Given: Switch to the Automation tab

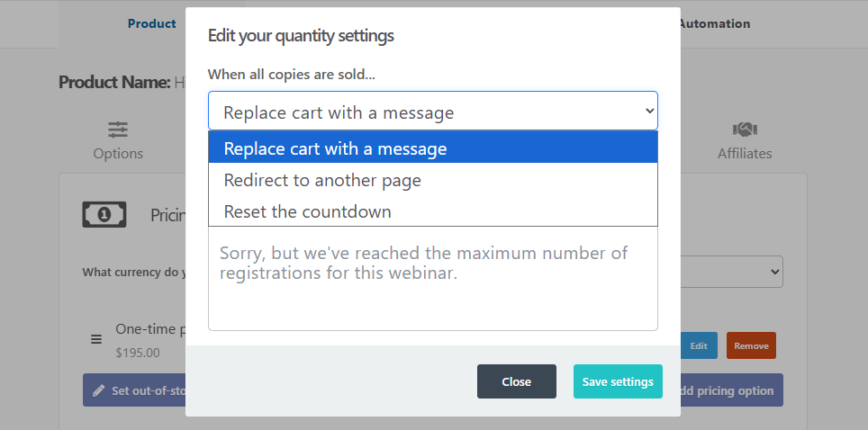Looking at the screenshot, I should 715,24.
